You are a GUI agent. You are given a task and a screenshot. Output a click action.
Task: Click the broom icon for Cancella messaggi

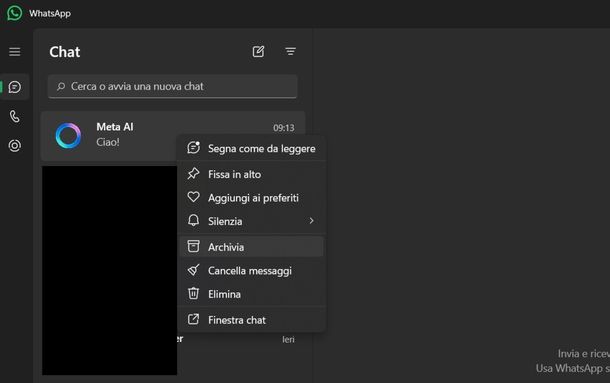click(193, 270)
